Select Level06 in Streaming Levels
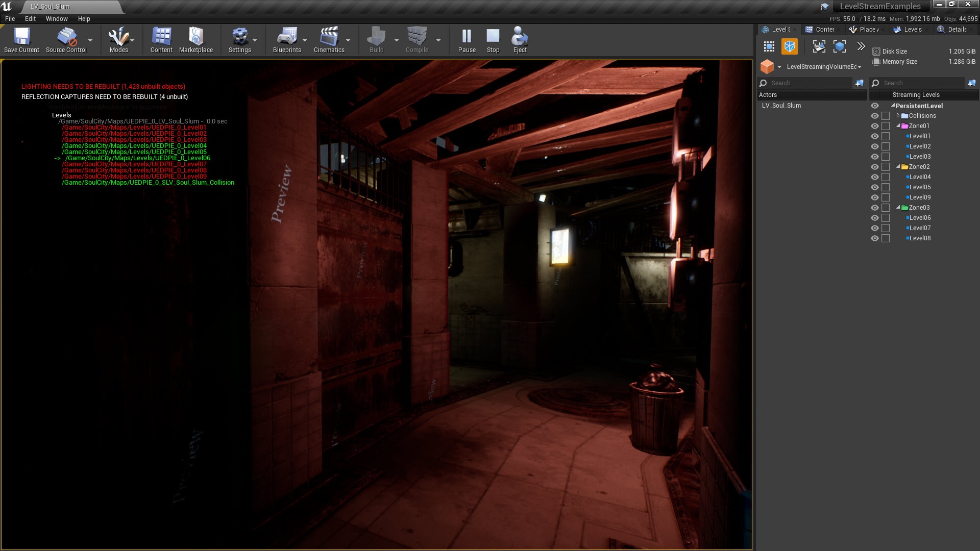The image size is (980, 551). click(920, 218)
